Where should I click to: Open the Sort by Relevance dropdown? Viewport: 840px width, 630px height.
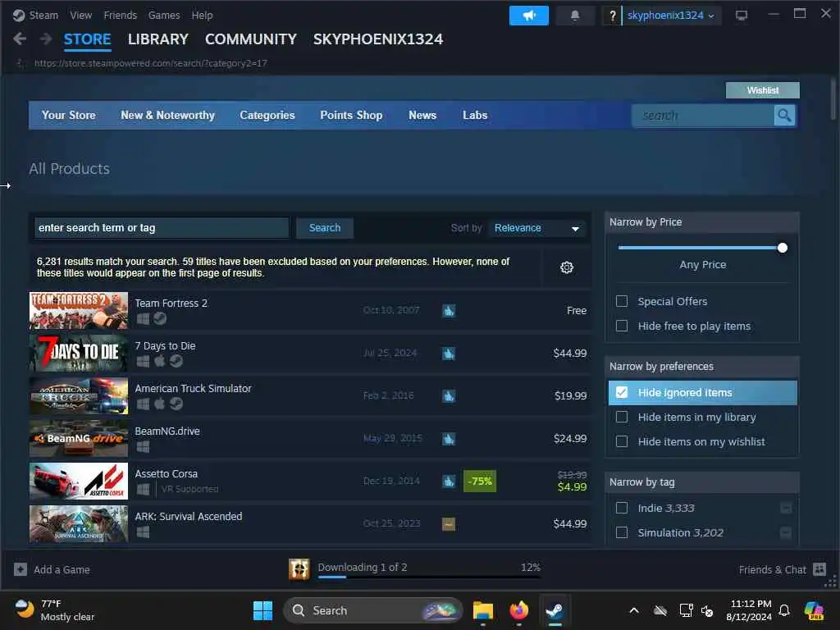tap(536, 228)
